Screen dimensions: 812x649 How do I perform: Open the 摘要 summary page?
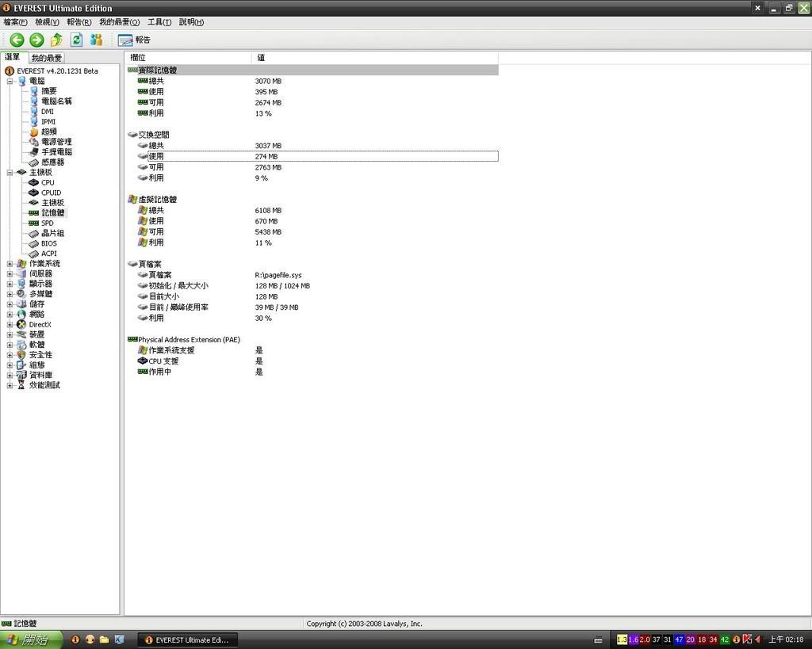(x=48, y=91)
